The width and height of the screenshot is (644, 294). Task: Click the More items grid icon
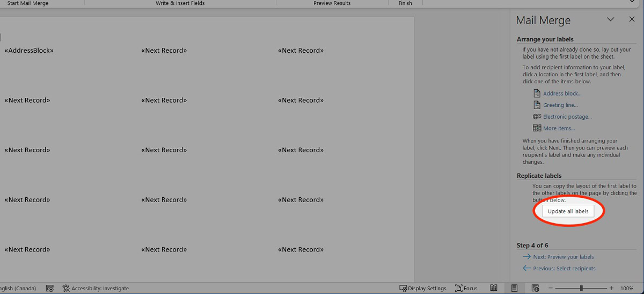tap(537, 128)
